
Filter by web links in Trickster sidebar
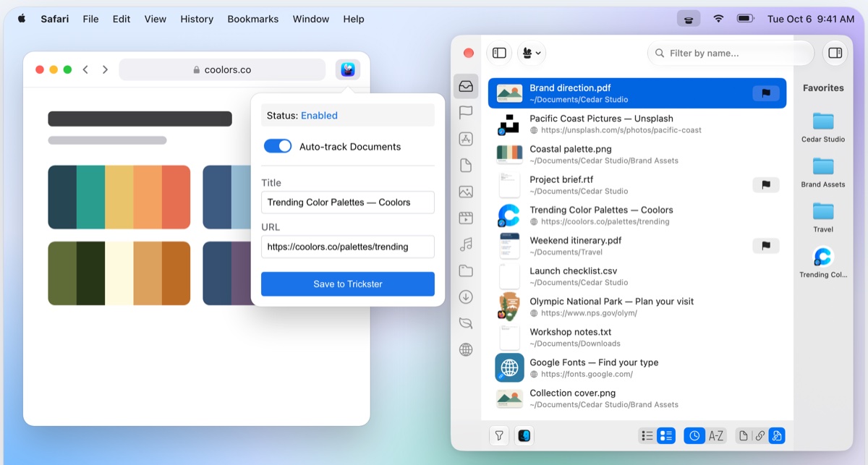click(466, 350)
